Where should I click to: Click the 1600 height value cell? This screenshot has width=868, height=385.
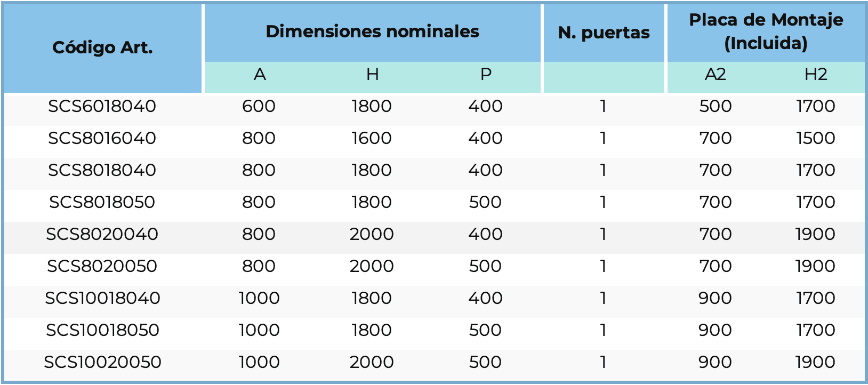coord(372,139)
